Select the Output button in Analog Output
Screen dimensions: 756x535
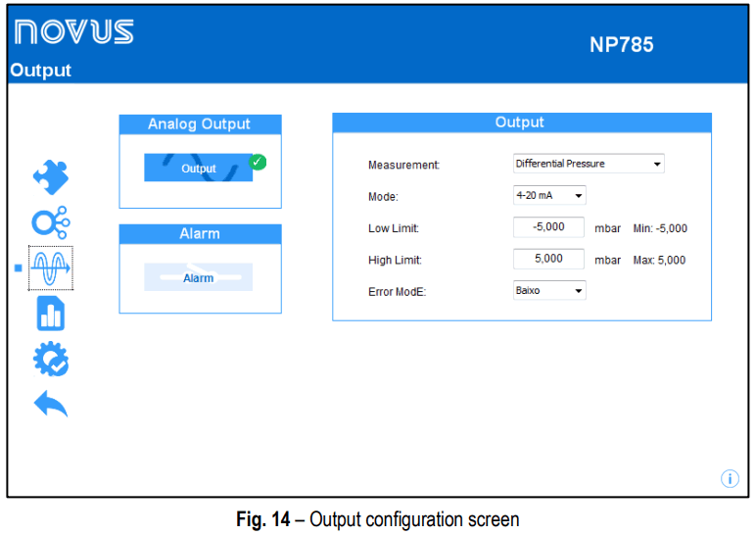pos(198,168)
